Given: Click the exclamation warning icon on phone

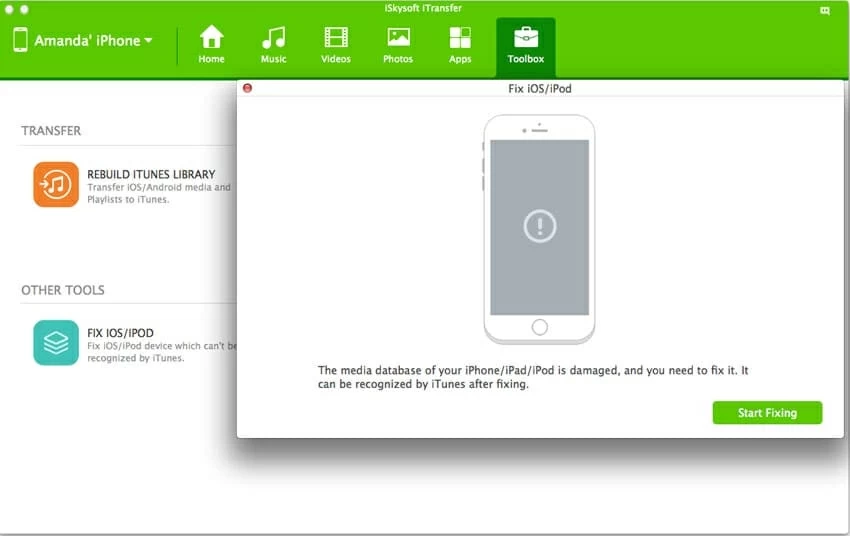Looking at the screenshot, I should [x=539, y=227].
